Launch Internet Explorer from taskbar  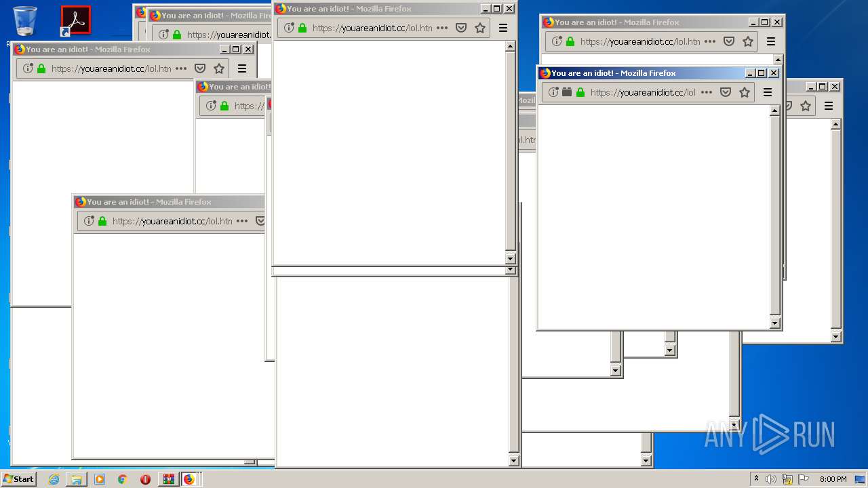click(54, 479)
